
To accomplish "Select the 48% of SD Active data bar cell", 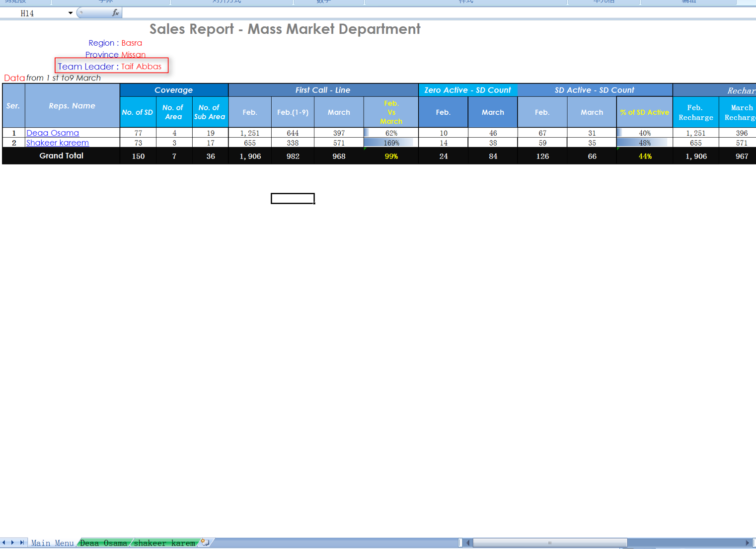I will [x=644, y=143].
